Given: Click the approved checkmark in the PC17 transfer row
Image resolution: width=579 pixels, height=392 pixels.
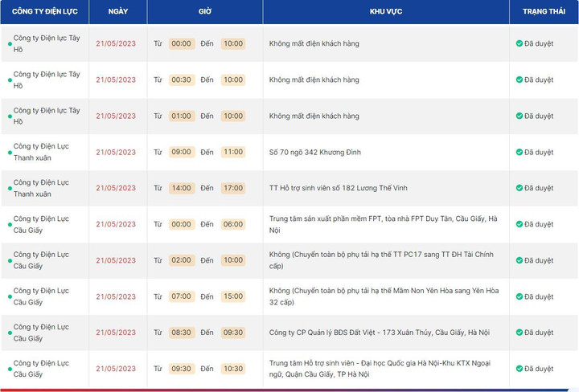Looking at the screenshot, I should [x=519, y=261].
